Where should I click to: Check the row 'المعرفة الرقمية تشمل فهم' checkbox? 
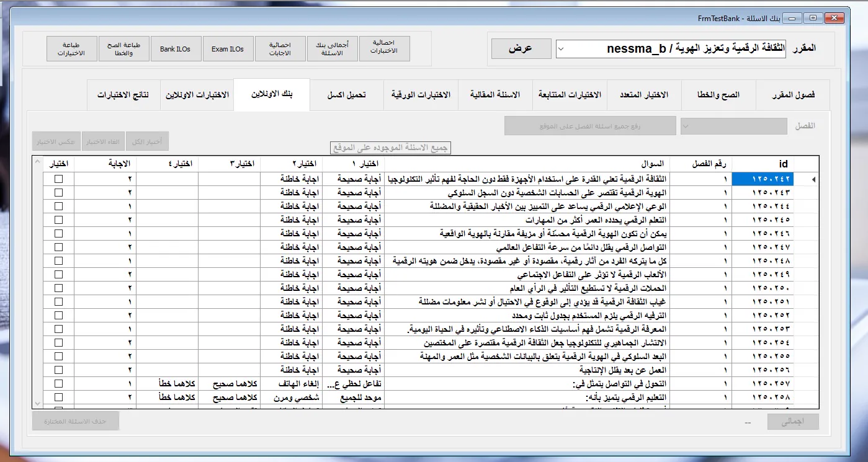pos(58,329)
